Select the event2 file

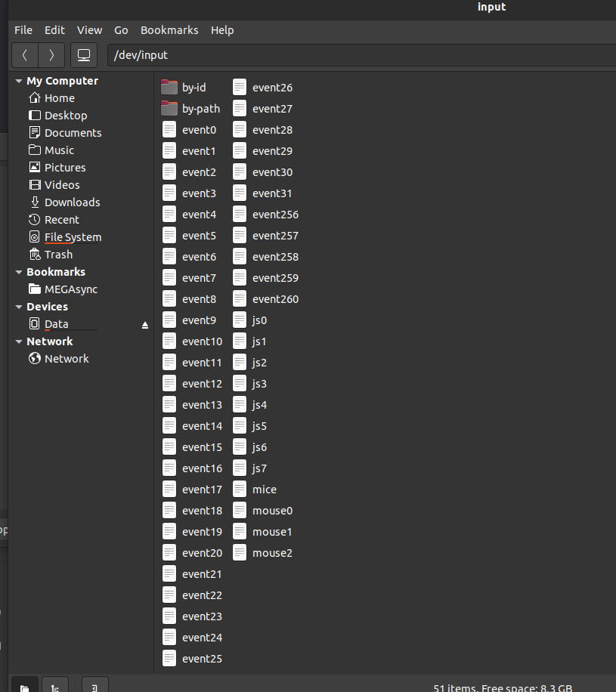pos(189,172)
